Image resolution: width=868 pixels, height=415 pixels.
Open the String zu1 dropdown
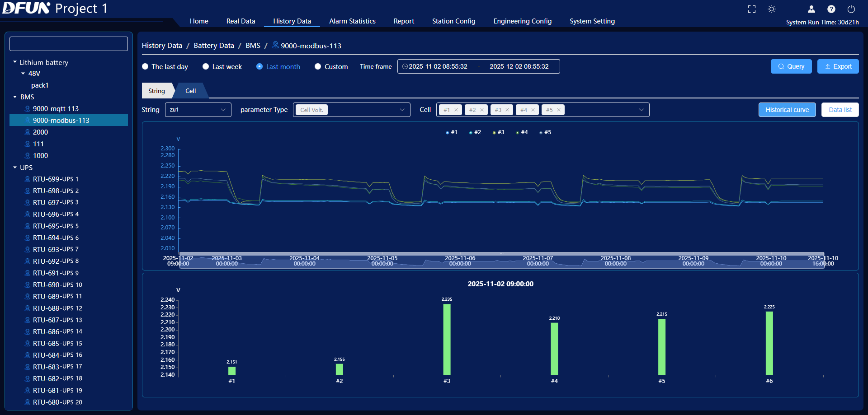(198, 110)
